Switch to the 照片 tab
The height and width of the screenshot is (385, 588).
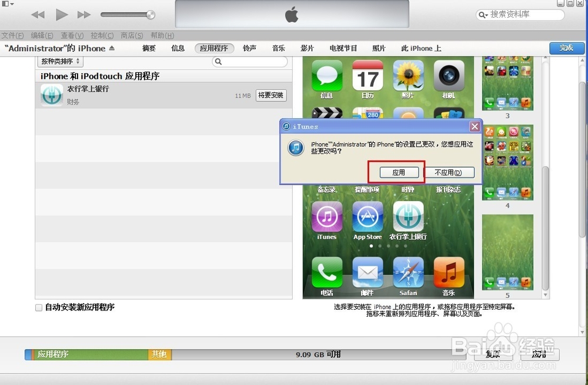pos(379,48)
